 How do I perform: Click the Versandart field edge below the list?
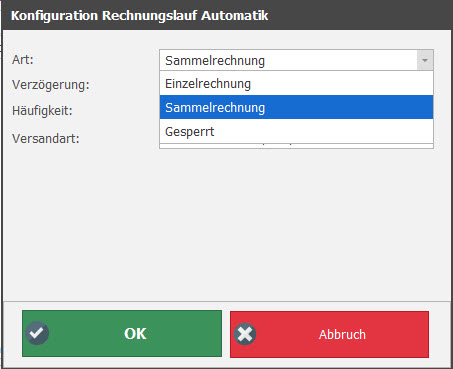click(296, 146)
